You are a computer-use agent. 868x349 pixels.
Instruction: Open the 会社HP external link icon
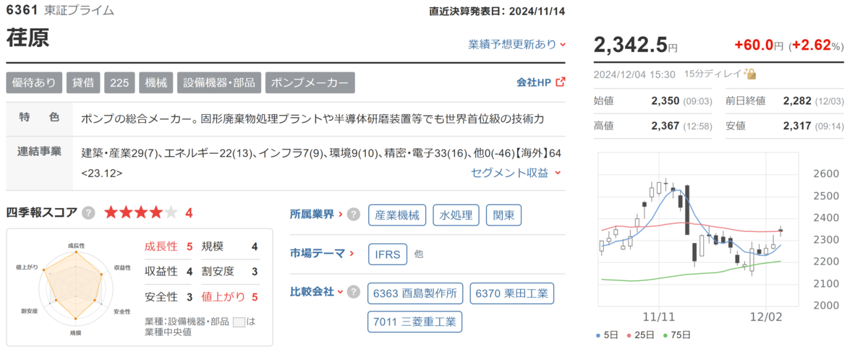pos(560,82)
